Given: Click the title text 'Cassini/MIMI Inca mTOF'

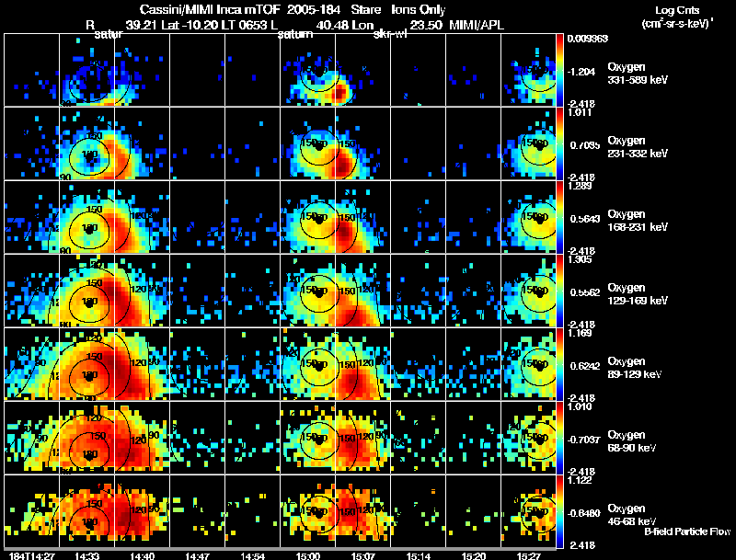Looking at the screenshot, I should (210, 9).
